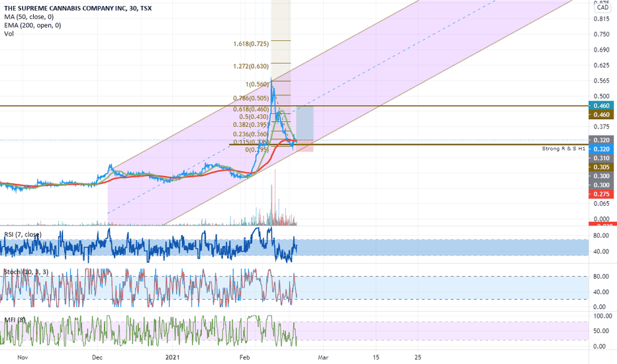Click the 0.375 price axis value
Screen dimensions: 617x364
coord(601,126)
